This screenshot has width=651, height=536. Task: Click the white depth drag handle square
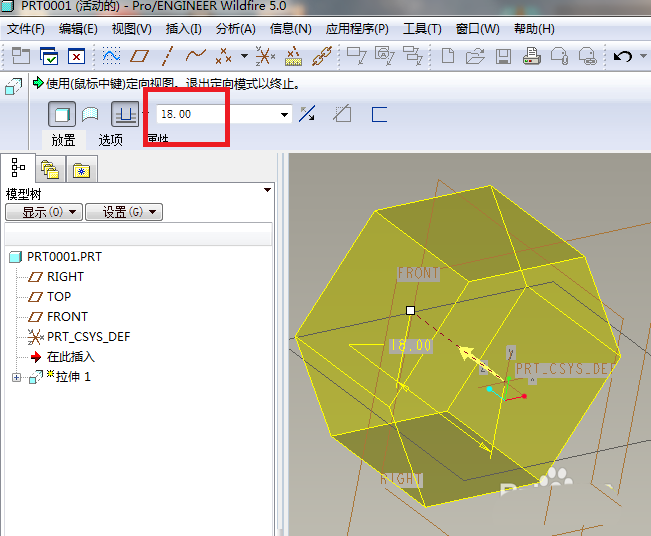(410, 311)
